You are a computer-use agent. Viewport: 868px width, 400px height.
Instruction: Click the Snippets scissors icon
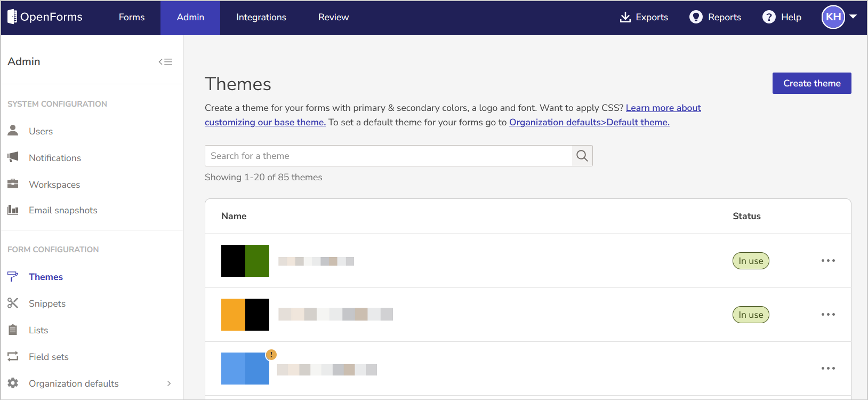click(13, 303)
